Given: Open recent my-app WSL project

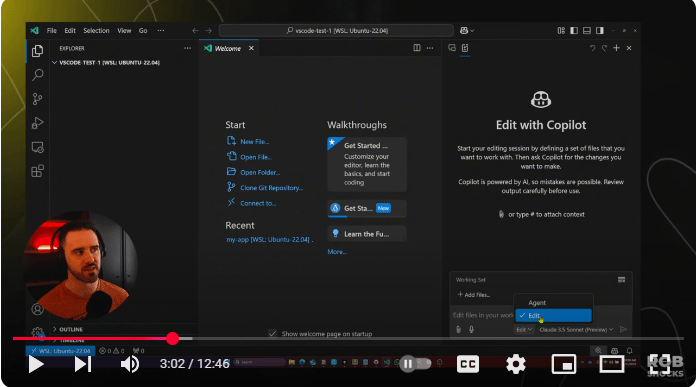Looking at the screenshot, I should pyautogui.click(x=268, y=240).
